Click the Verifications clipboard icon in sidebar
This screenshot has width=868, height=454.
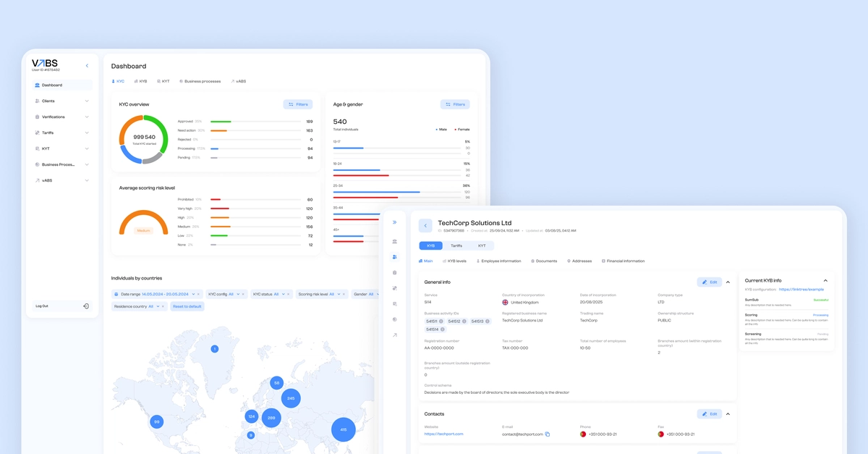[x=38, y=117]
